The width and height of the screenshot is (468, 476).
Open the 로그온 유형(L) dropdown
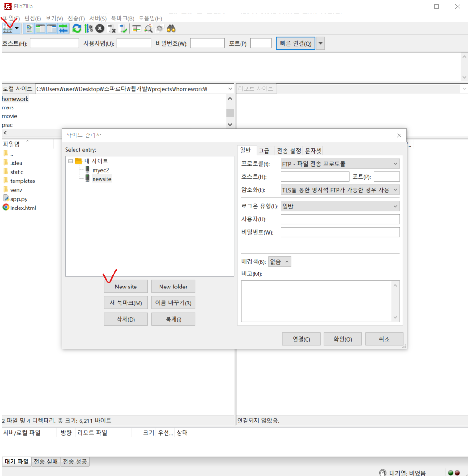(340, 207)
